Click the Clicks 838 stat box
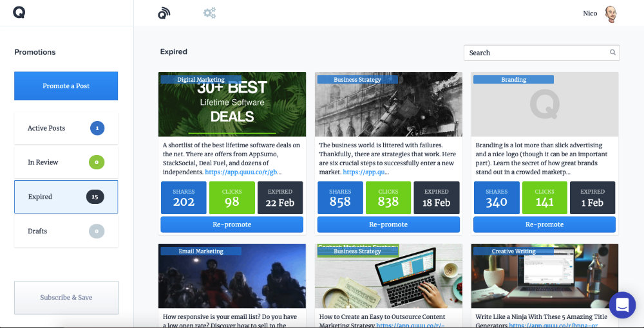Viewport: 644px width, 328px height. pyautogui.click(x=388, y=197)
